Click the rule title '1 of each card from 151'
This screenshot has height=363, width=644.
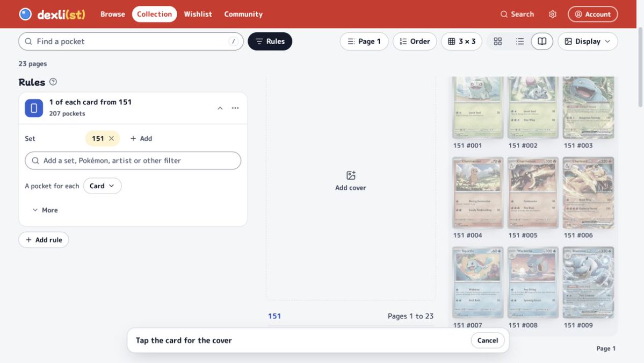(x=90, y=102)
